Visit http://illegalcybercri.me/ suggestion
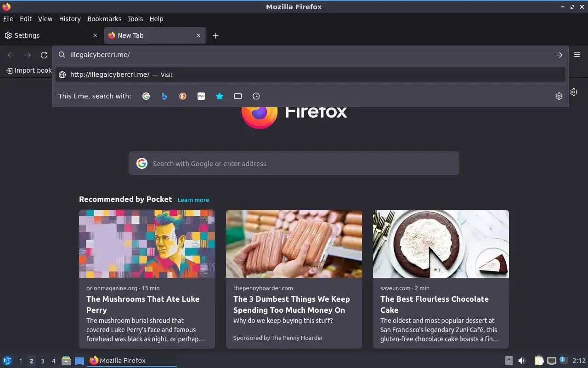588x368 pixels. (x=310, y=75)
